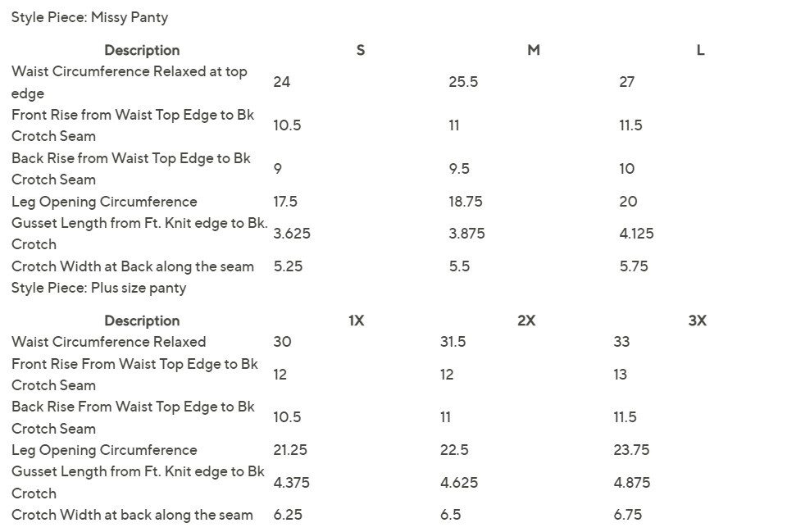The image size is (787, 532).
Task: Select the 3X size column header
Action: coord(697,321)
